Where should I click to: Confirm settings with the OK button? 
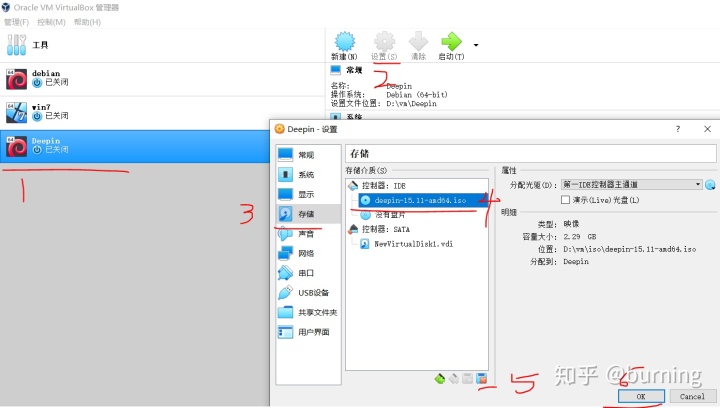(x=641, y=396)
